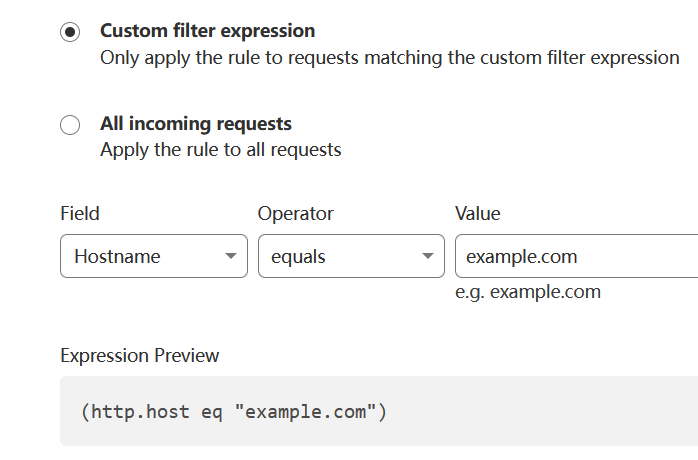The height and width of the screenshot is (460, 698).
Task: Click the http.host eq expression text
Action: 234,411
